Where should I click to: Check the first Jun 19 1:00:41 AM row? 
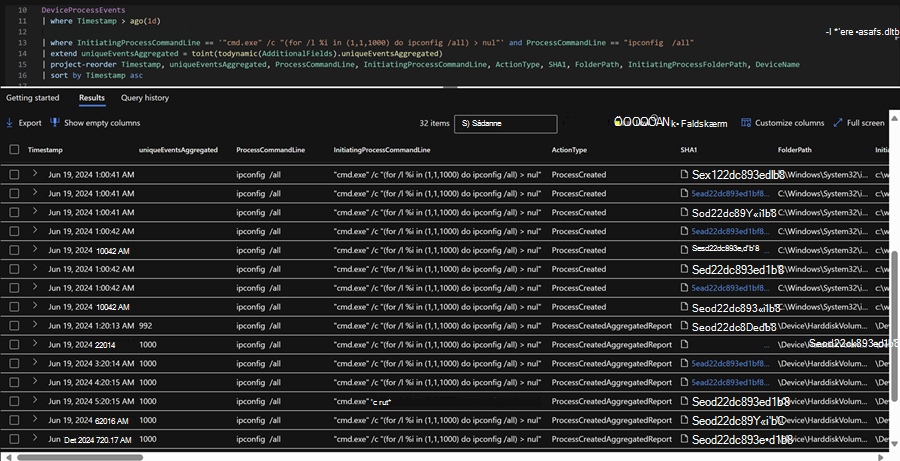coord(14,174)
